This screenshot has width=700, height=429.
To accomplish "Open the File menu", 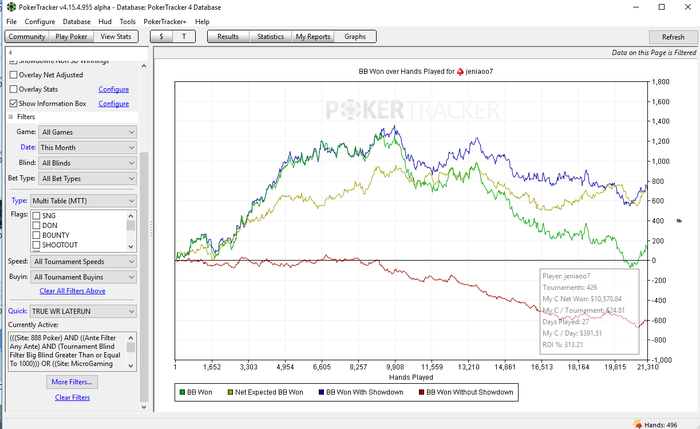I will [x=11, y=21].
